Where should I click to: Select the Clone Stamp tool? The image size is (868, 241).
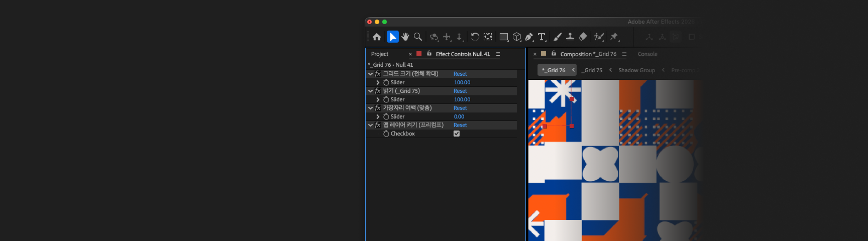pyautogui.click(x=570, y=37)
